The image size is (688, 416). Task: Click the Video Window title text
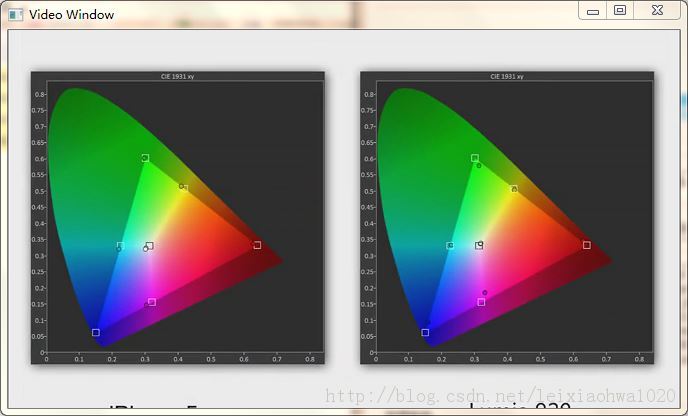tap(71, 14)
